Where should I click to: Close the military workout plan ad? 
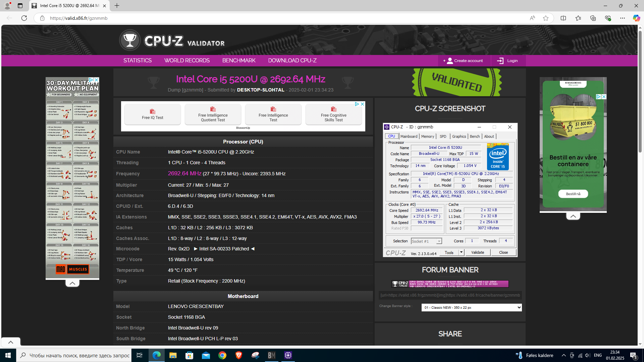click(97, 80)
